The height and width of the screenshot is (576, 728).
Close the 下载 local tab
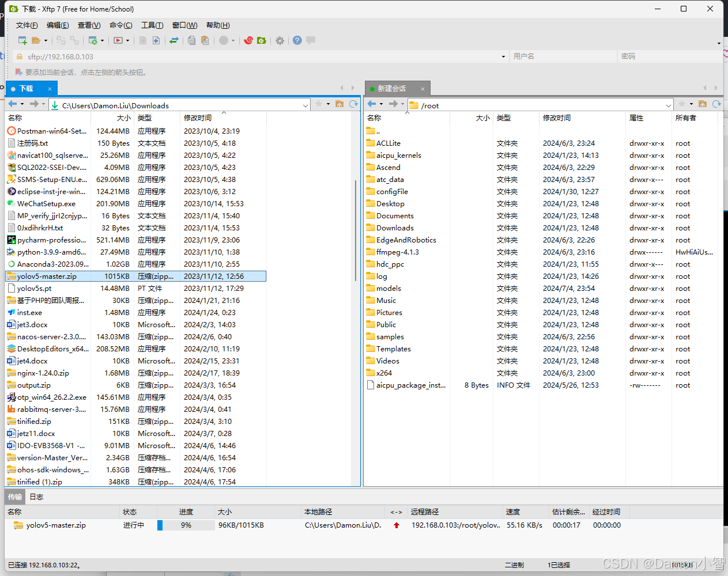(x=50, y=89)
